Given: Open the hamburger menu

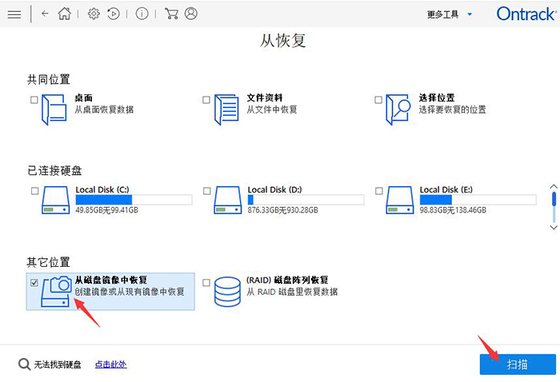Looking at the screenshot, I should point(14,14).
